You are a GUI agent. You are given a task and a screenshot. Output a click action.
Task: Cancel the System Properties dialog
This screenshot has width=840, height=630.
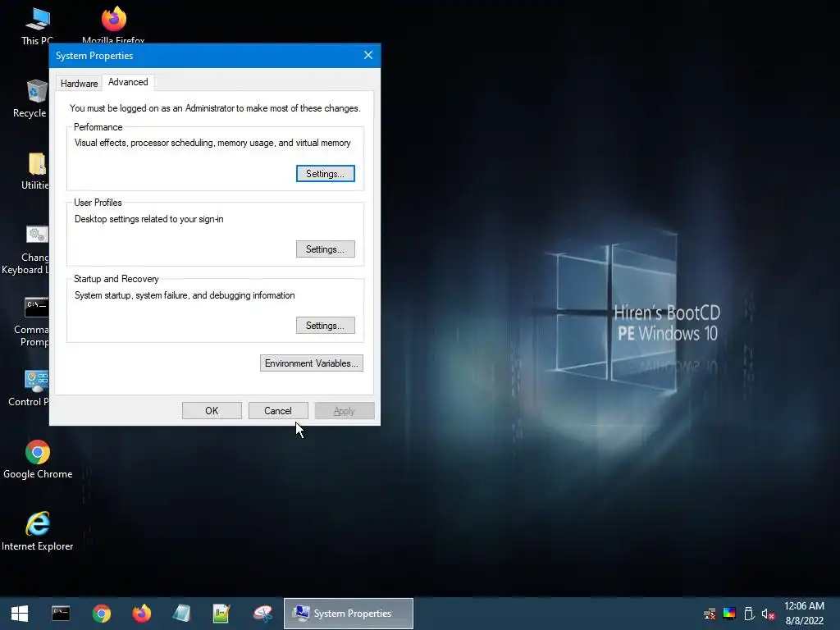(278, 411)
